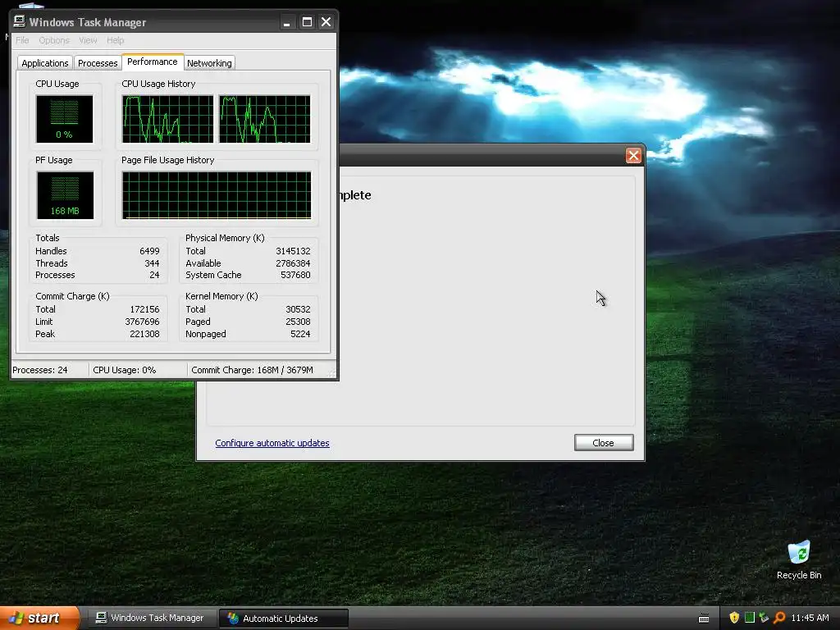Close the Windows Task Manager window
Image resolution: width=840 pixels, height=630 pixels.
326,22
